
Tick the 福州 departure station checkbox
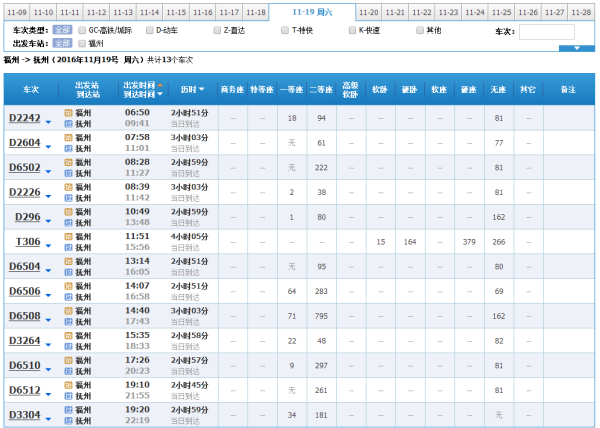click(x=83, y=44)
